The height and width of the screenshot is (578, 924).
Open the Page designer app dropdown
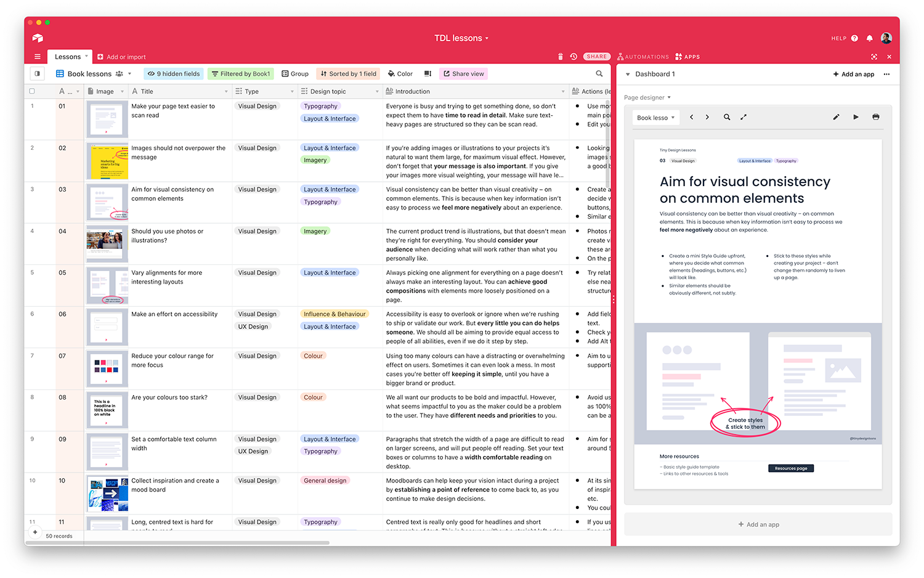point(647,97)
